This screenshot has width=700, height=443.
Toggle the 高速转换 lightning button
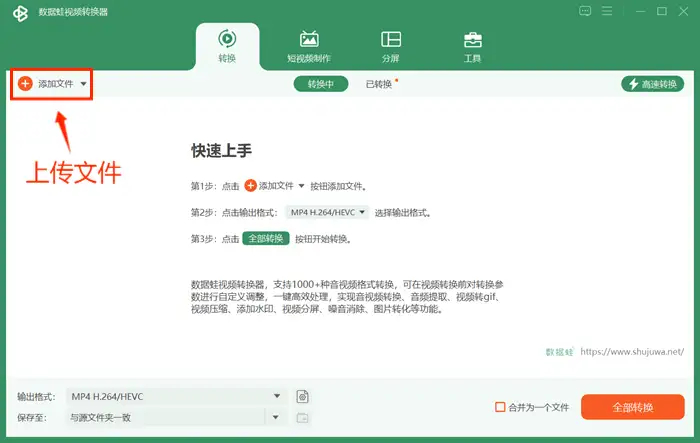[652, 84]
